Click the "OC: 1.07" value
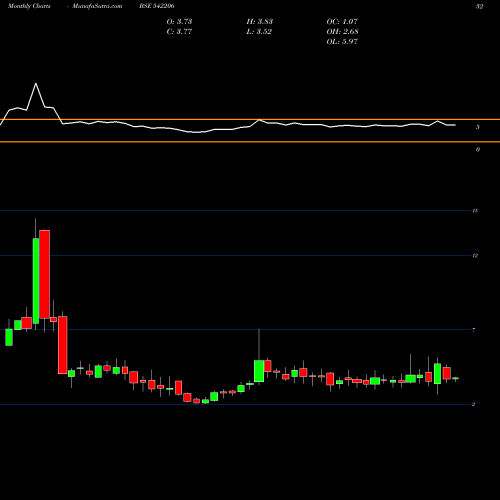Viewport: 500px width, 500px height. 342,21
